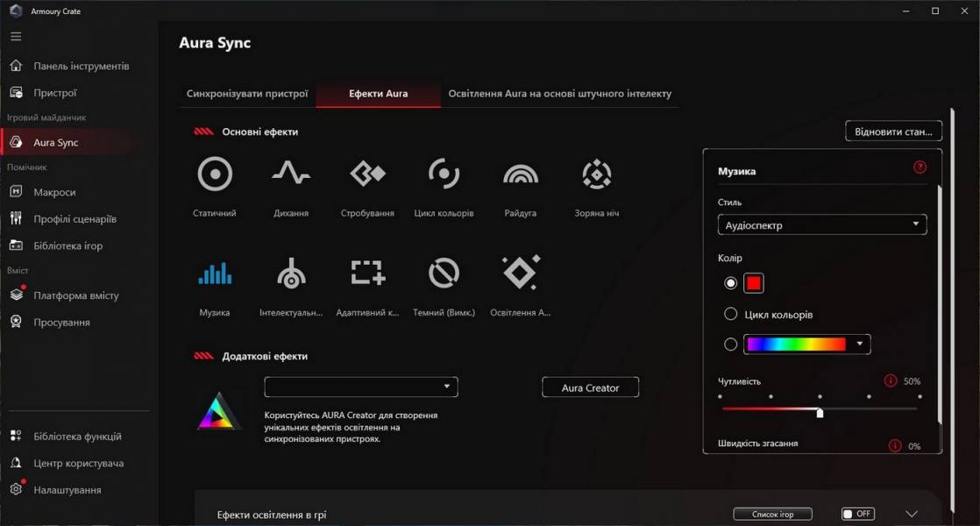
Task: Select the single color radio button
Action: [730, 283]
